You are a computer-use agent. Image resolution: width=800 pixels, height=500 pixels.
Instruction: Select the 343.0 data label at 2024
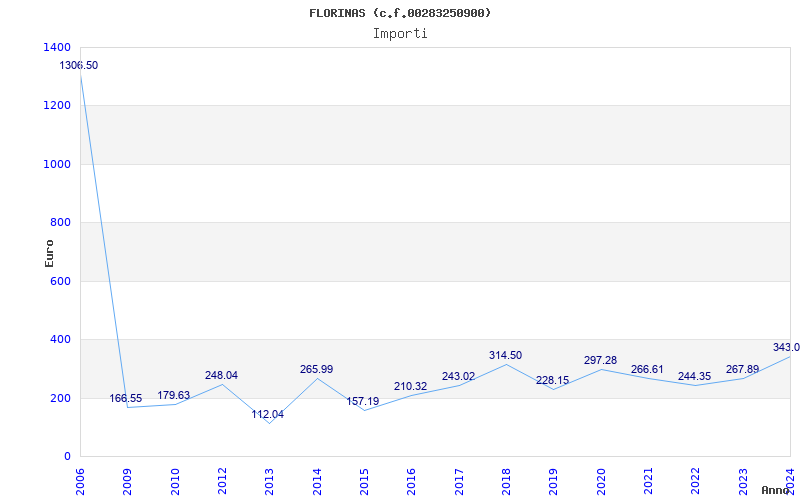(x=786, y=347)
